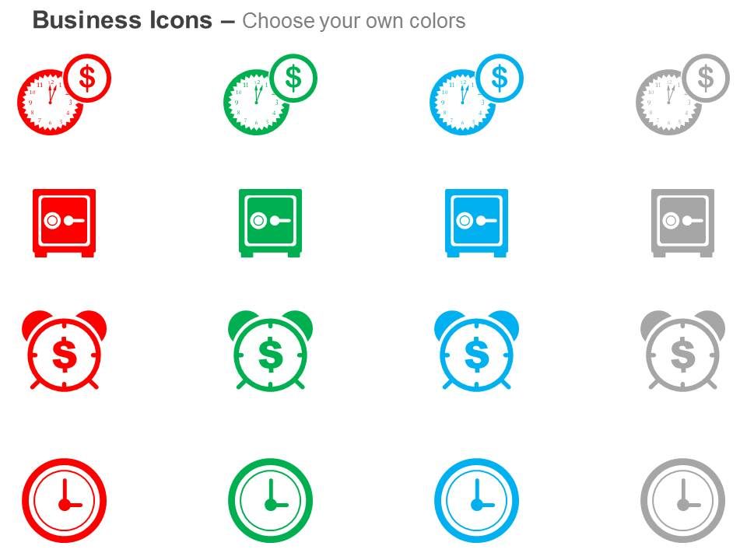Click the dollar coin on the red clock
This screenshot has height=560, width=747.
(87, 78)
